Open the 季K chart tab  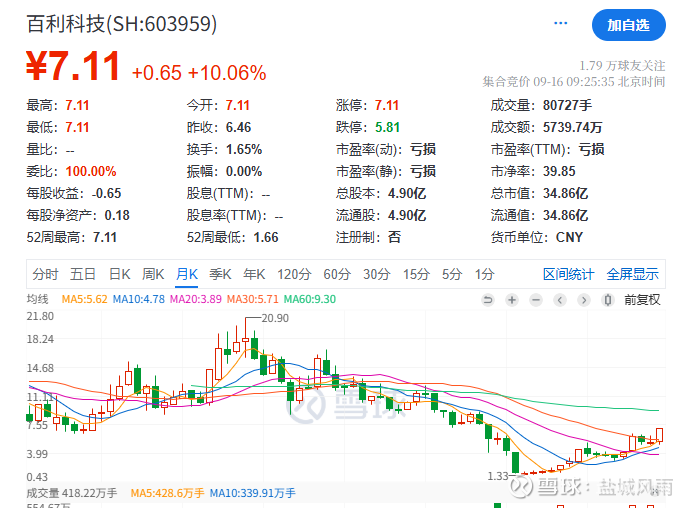(221, 274)
